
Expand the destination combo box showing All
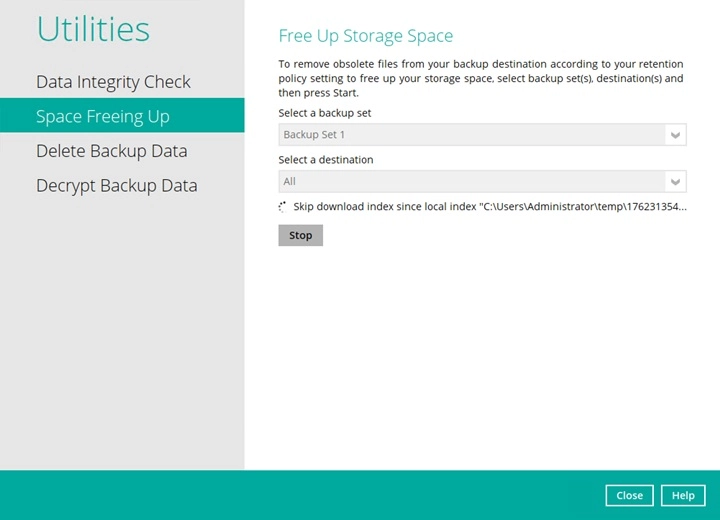pos(470,182)
